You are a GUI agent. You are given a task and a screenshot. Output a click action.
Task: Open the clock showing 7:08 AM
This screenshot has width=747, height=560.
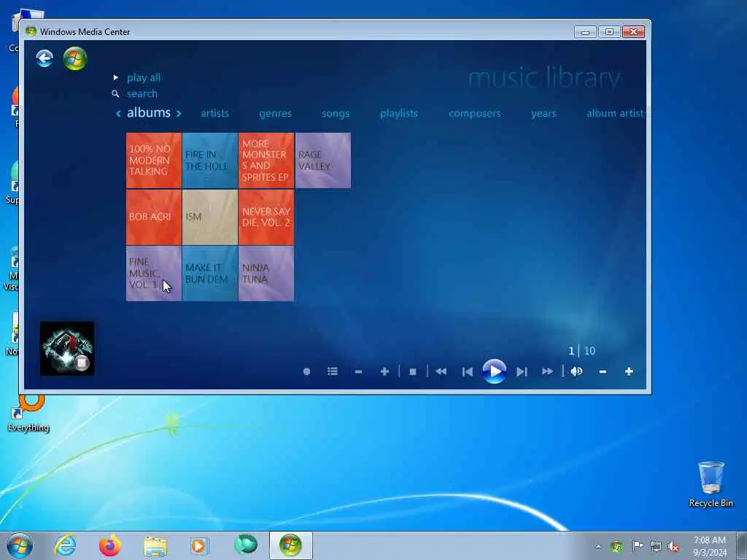pyautogui.click(x=710, y=546)
